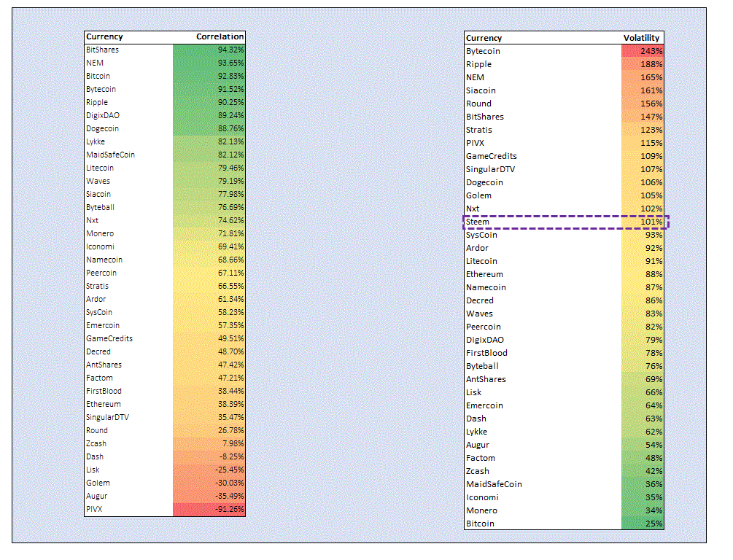The image size is (733, 560).
Task: Click the Correlation column header
Action: click(220, 36)
